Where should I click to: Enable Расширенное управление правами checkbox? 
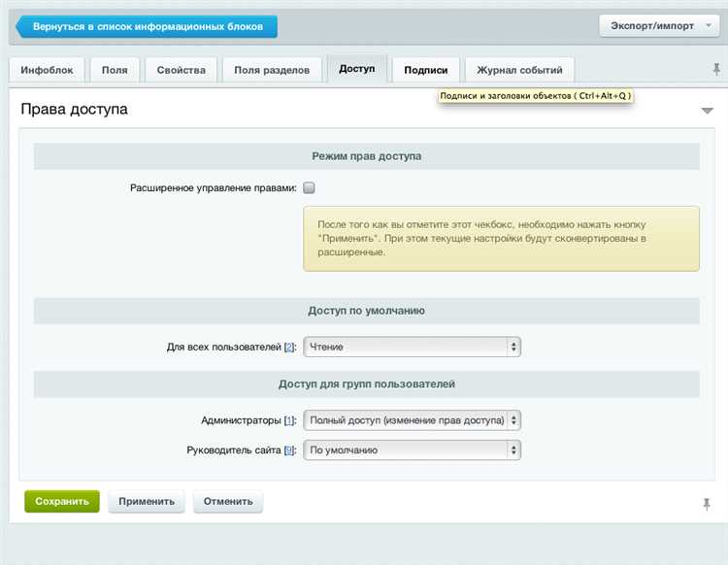pos(309,187)
